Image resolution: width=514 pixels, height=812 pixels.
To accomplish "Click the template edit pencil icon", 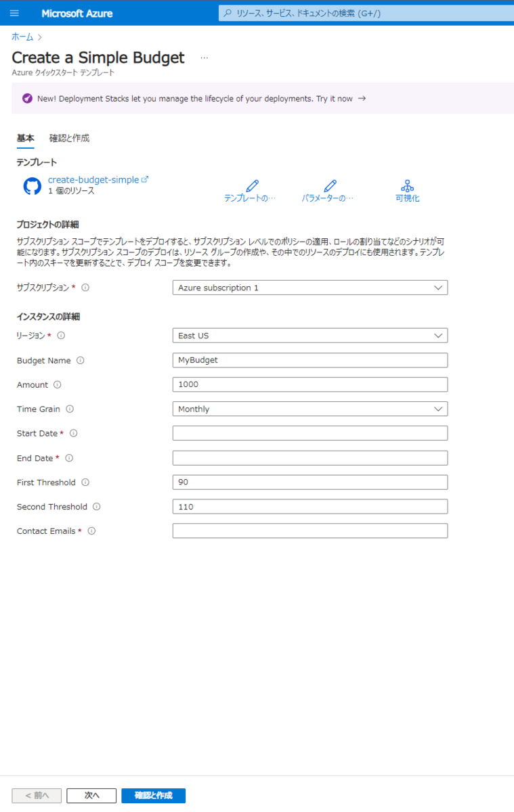I will (x=252, y=185).
